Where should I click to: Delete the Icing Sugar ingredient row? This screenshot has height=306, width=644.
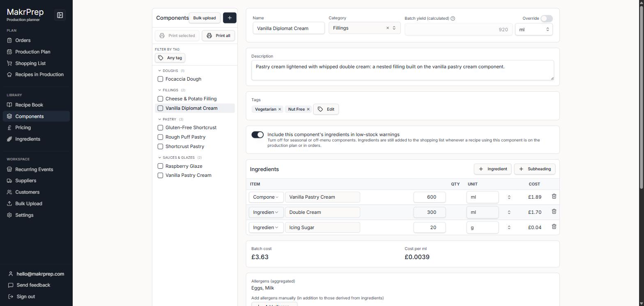click(554, 227)
